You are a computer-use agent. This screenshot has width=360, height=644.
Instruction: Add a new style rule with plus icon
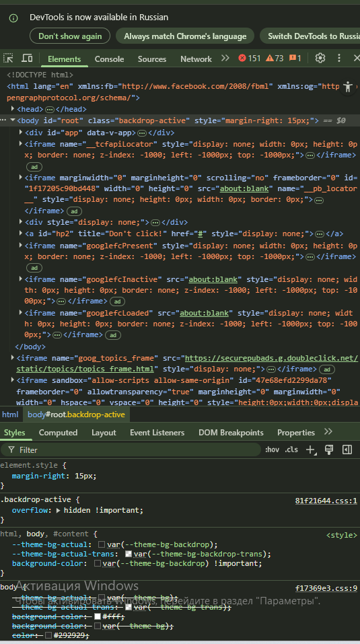311,450
